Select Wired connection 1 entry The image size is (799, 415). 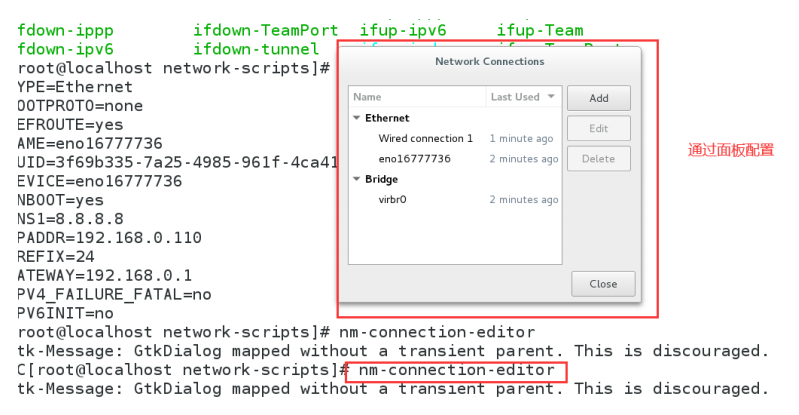(x=425, y=138)
